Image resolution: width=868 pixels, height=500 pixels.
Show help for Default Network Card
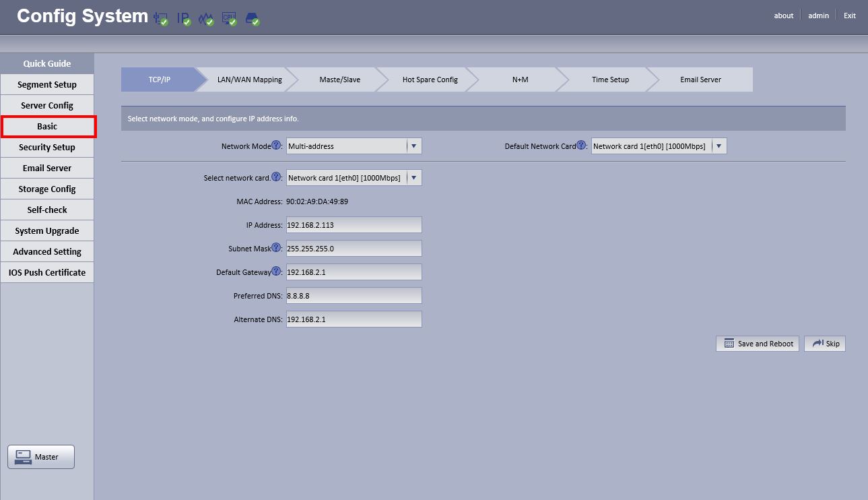581,146
